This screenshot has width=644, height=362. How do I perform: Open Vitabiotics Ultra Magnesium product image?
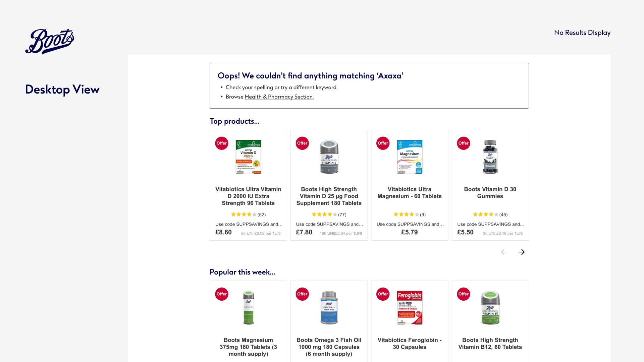(409, 157)
